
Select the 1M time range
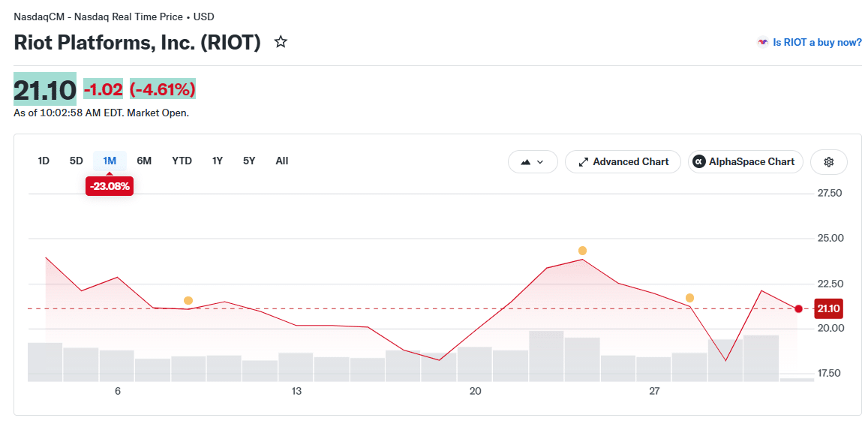click(110, 161)
